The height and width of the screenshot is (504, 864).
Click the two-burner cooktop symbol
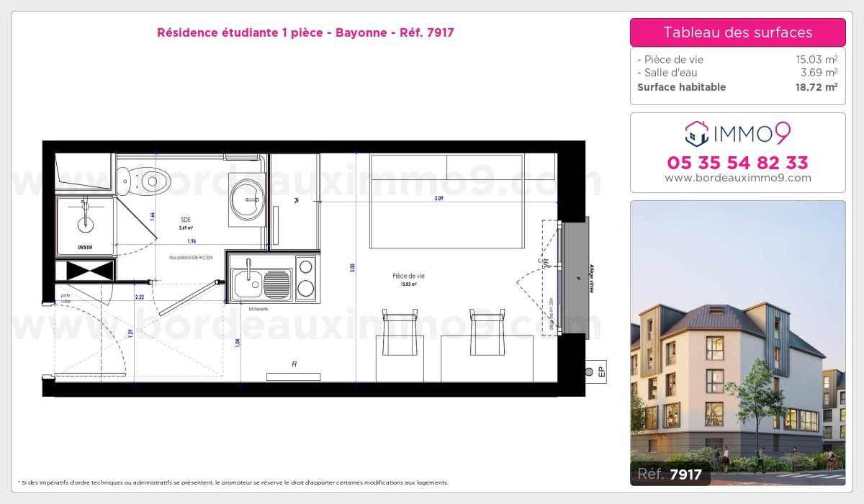click(x=306, y=278)
